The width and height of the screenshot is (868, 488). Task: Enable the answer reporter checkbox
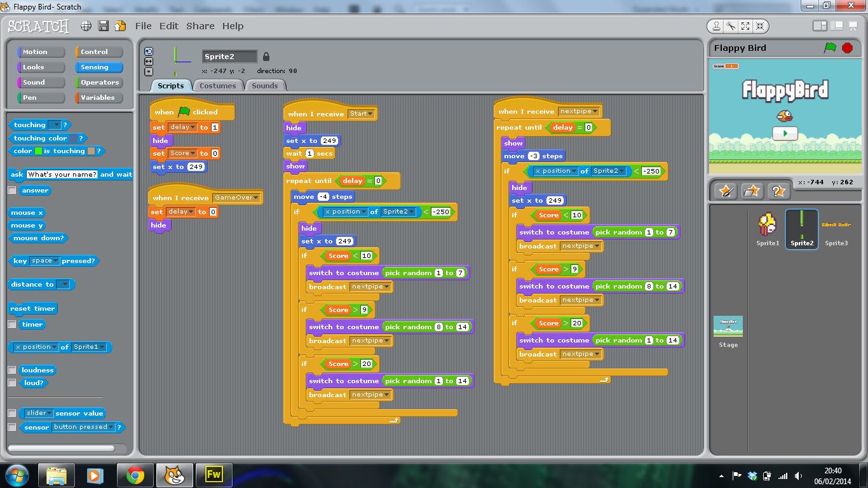coord(11,190)
